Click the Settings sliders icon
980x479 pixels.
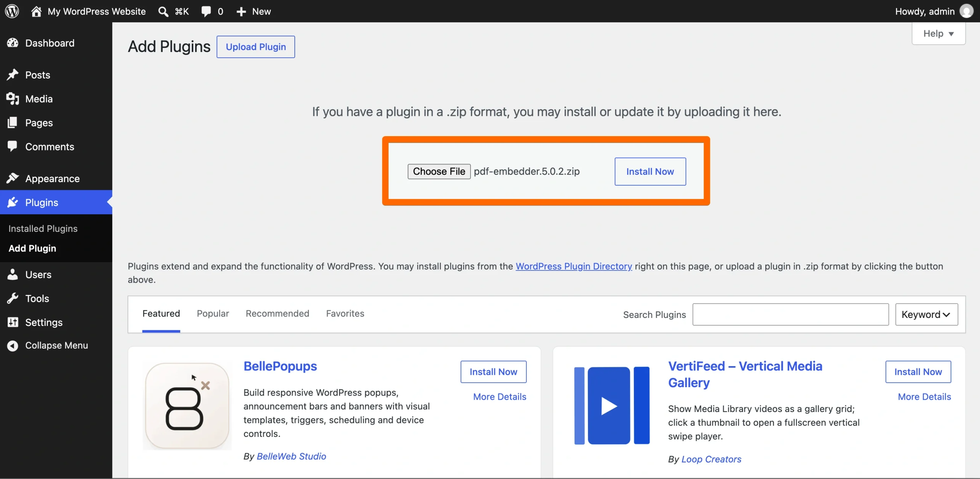(13, 322)
